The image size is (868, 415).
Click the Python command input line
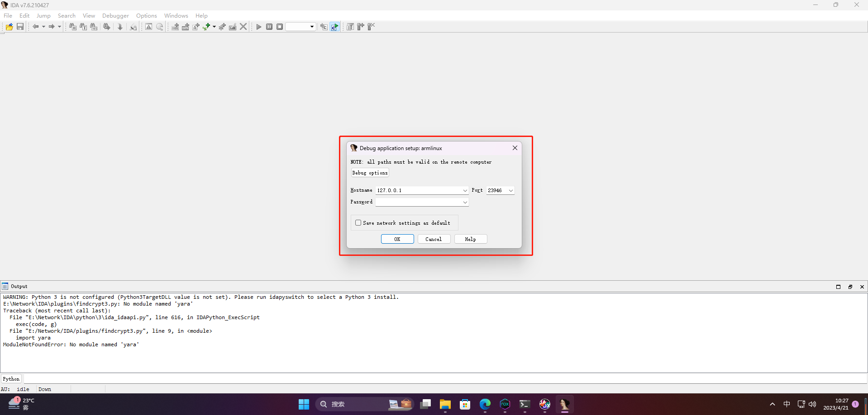(445, 379)
